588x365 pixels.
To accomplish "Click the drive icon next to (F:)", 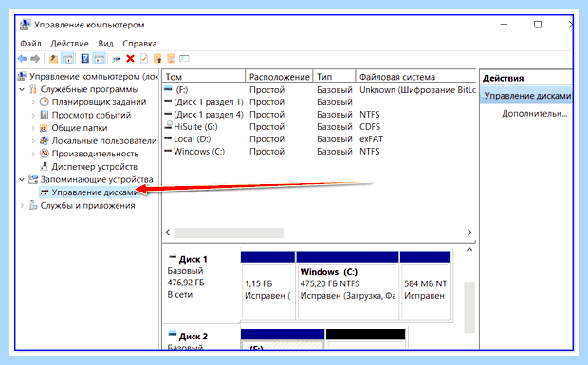I will pos(169,89).
